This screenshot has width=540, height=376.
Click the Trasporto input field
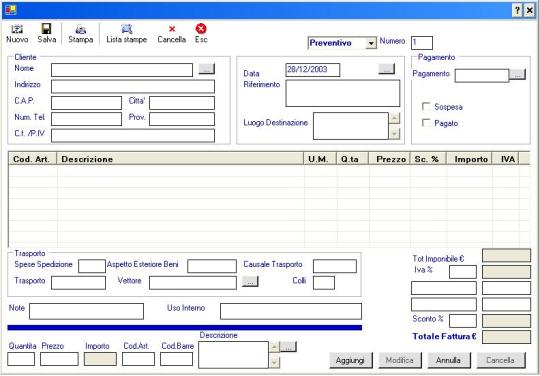[79, 283]
